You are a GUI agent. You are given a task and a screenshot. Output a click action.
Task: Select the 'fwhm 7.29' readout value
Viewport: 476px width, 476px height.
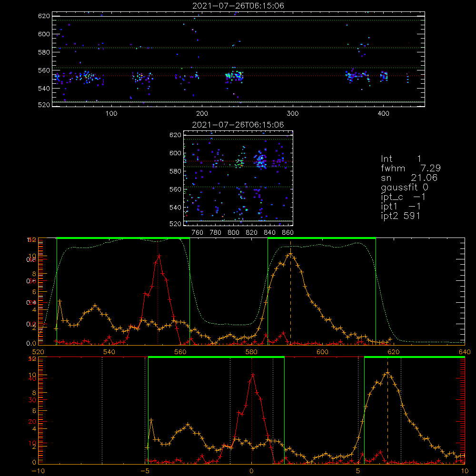click(411, 168)
